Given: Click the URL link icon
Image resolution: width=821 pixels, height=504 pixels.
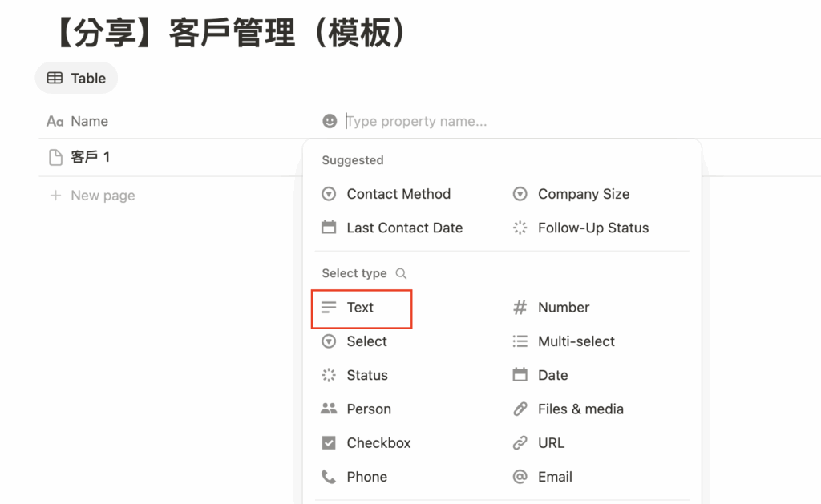Looking at the screenshot, I should 520,443.
